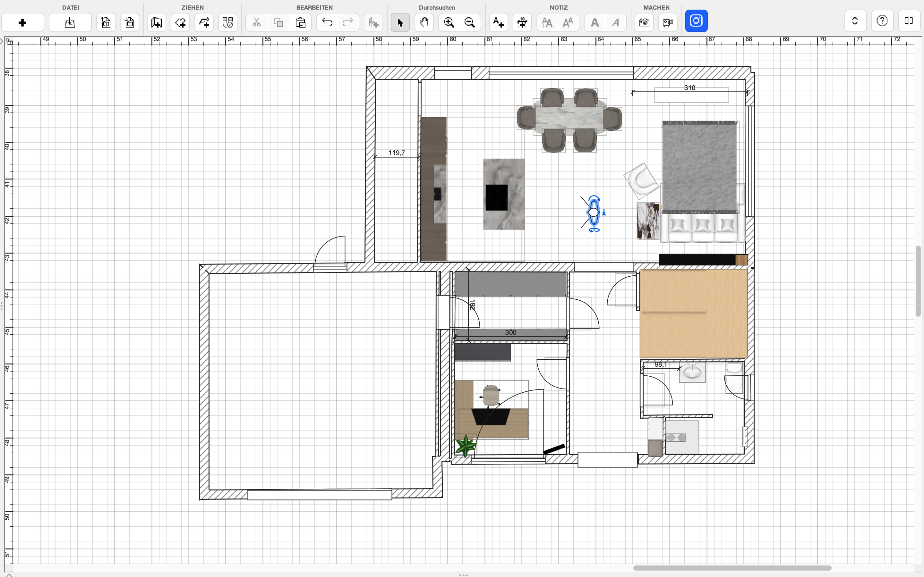Image resolution: width=924 pixels, height=577 pixels.
Task: Zoom out with the magnifier minus
Action: (x=470, y=23)
